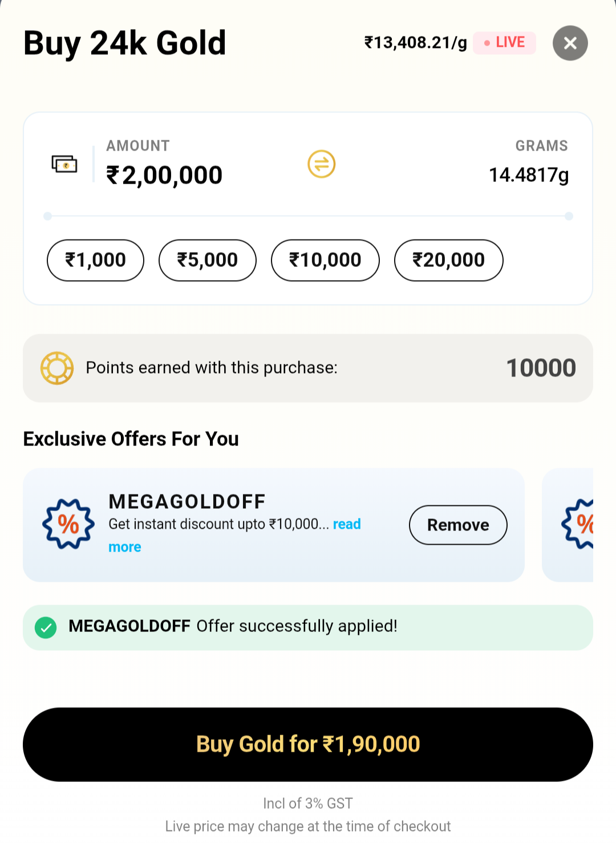
Task: Tap the ₹13,408.21/g live price text
Action: (x=416, y=43)
